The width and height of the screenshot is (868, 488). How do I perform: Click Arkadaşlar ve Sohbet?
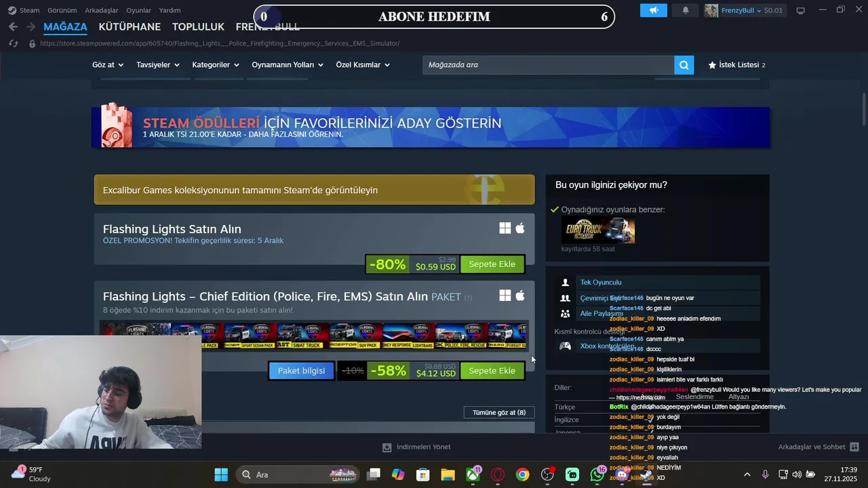click(x=812, y=447)
